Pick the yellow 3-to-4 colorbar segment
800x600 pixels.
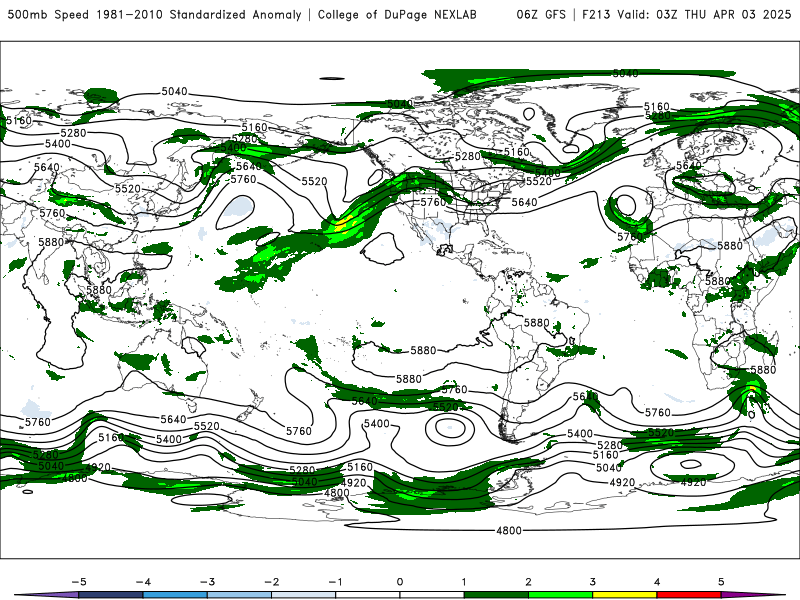coord(624,595)
